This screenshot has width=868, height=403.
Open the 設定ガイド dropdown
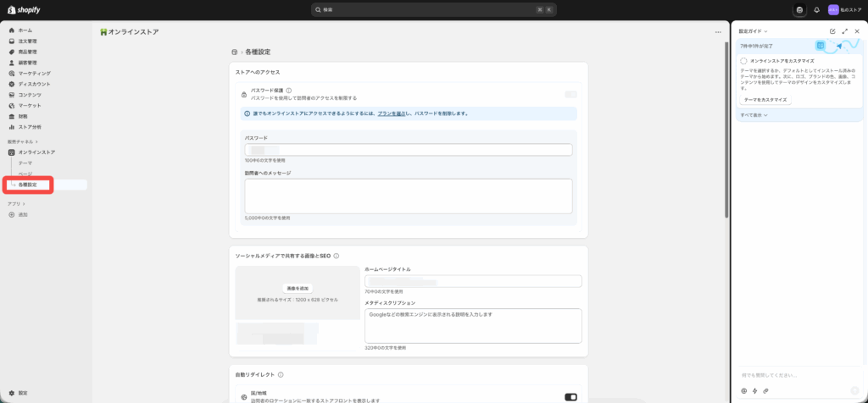753,31
